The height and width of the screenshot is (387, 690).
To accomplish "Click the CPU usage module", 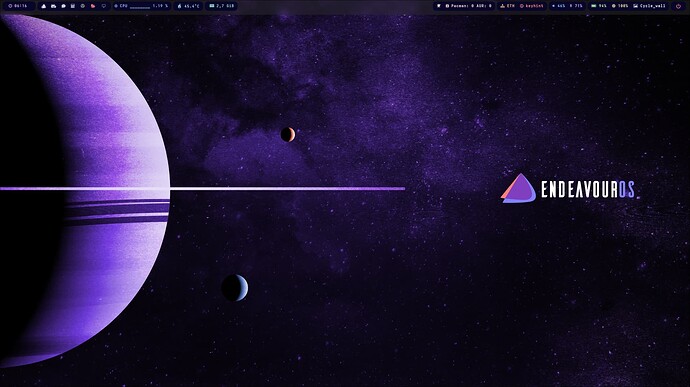I will click(x=141, y=6).
